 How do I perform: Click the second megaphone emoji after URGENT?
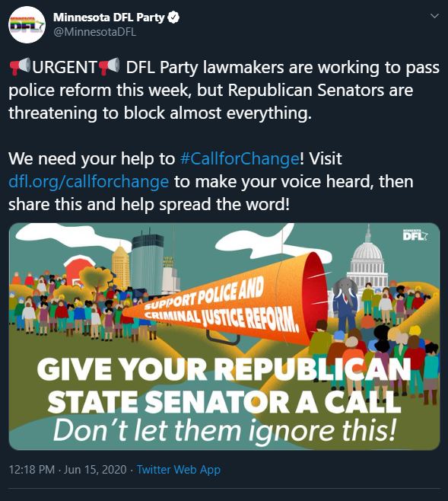[x=109, y=66]
